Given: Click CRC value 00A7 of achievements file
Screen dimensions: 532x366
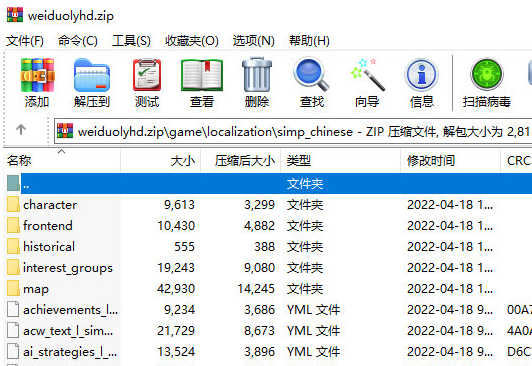Looking at the screenshot, I should pyautogui.click(x=519, y=310).
